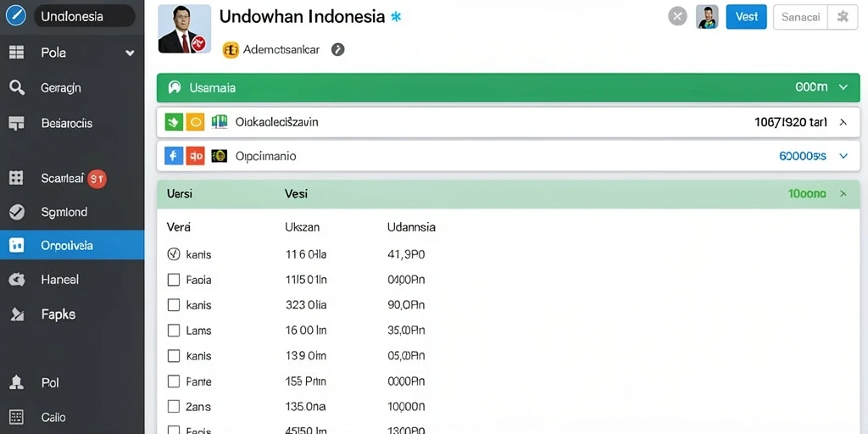The width and height of the screenshot is (868, 434).
Task: Open the Pola sidebar item
Action: pyautogui.click(x=72, y=53)
